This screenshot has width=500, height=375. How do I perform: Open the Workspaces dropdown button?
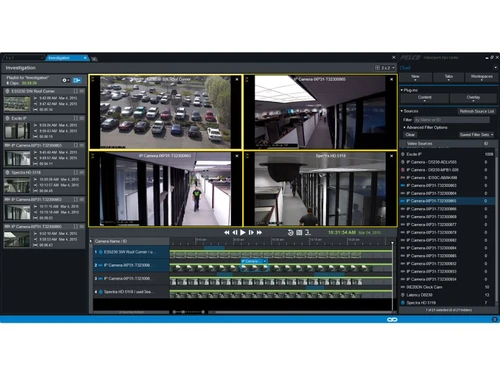point(481,77)
